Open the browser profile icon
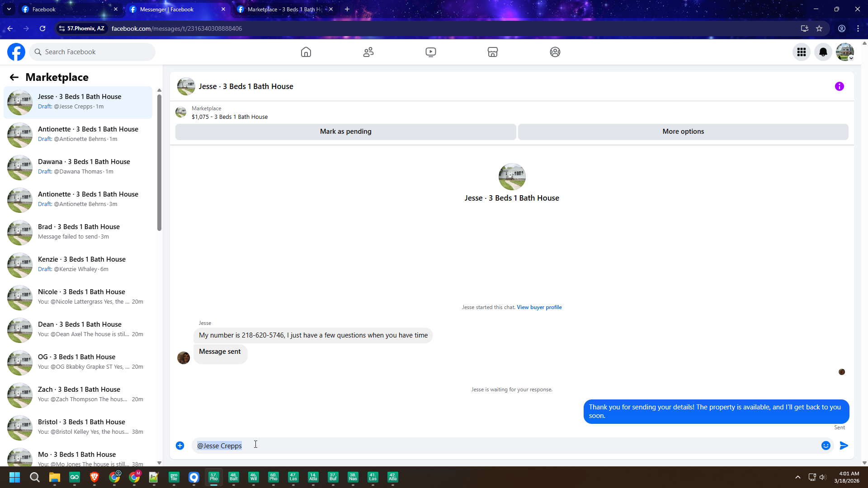Viewport: 868px width, 488px height. (842, 28)
